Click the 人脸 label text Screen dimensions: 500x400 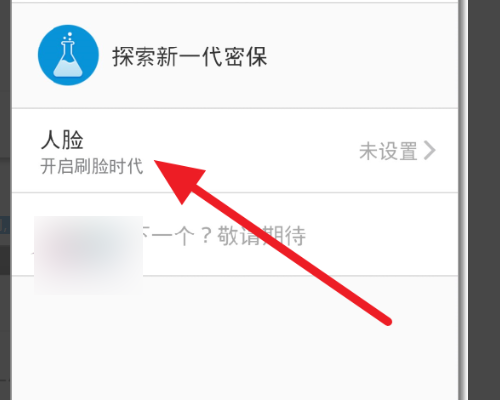click(x=62, y=140)
